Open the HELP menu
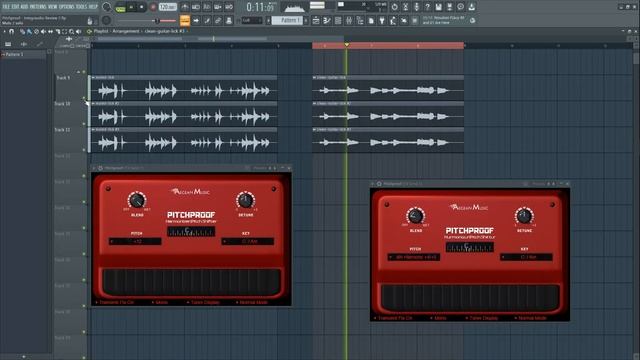 point(93,7)
